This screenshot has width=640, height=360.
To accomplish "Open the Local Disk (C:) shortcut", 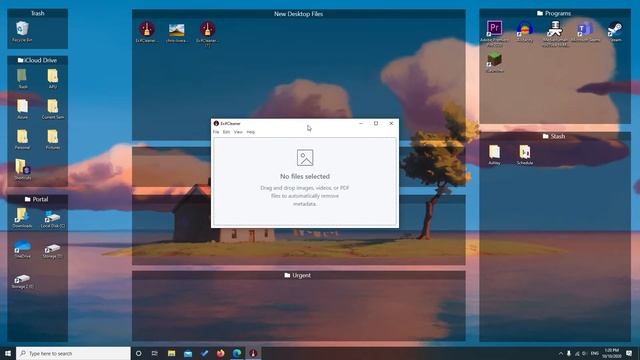I will coord(53,218).
